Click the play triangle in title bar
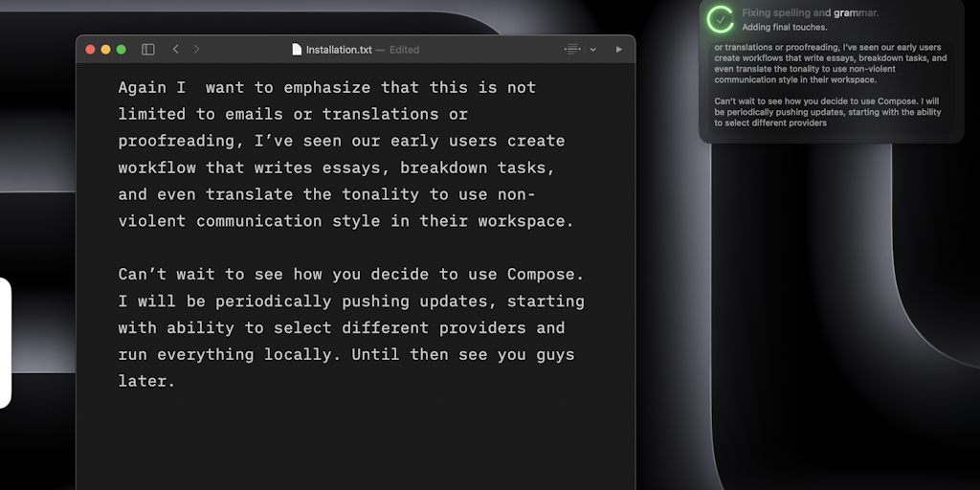980x490 pixels. [619, 50]
